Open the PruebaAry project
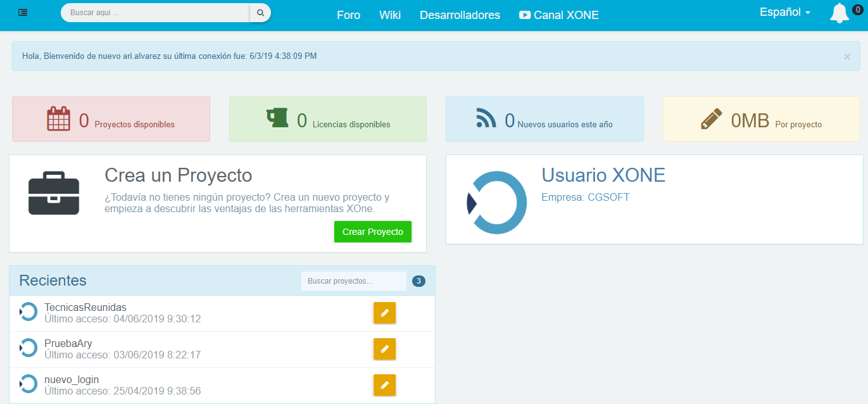The image size is (868, 404). coord(68,344)
